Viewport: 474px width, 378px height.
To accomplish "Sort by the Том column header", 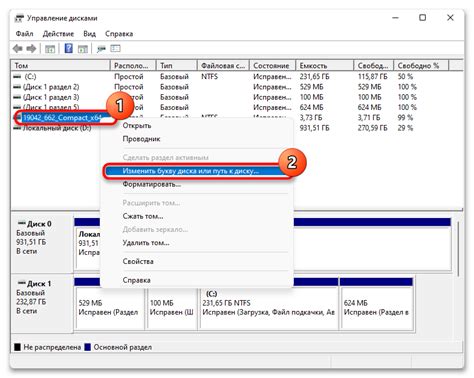I will click(61, 66).
